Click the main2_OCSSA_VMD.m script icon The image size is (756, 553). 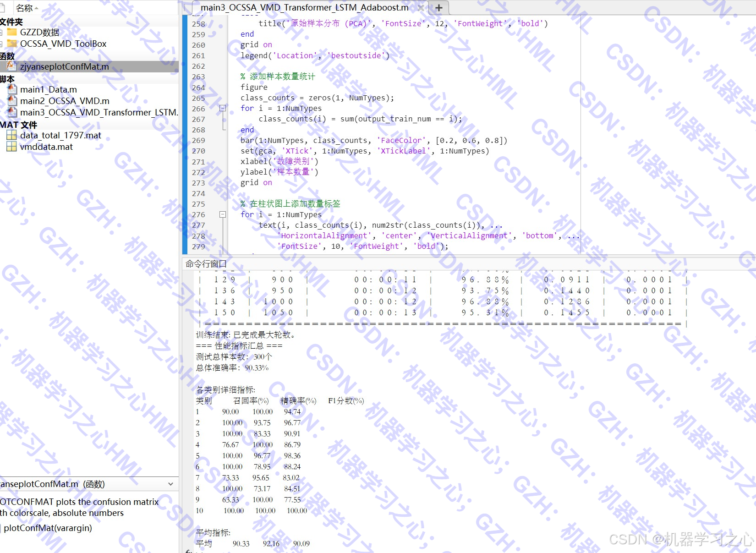pyautogui.click(x=12, y=101)
